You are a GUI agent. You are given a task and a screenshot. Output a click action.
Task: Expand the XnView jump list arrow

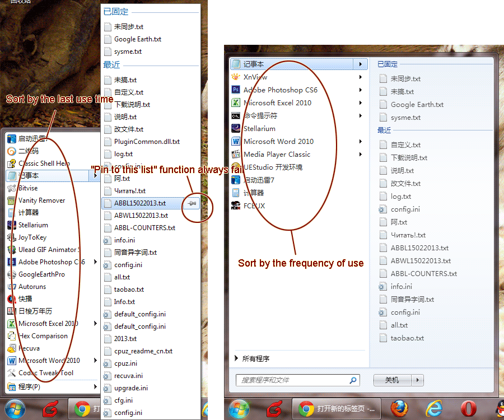(x=361, y=77)
